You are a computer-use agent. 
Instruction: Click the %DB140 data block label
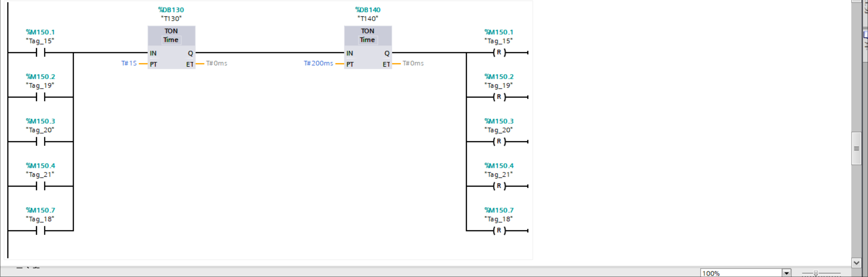click(368, 10)
